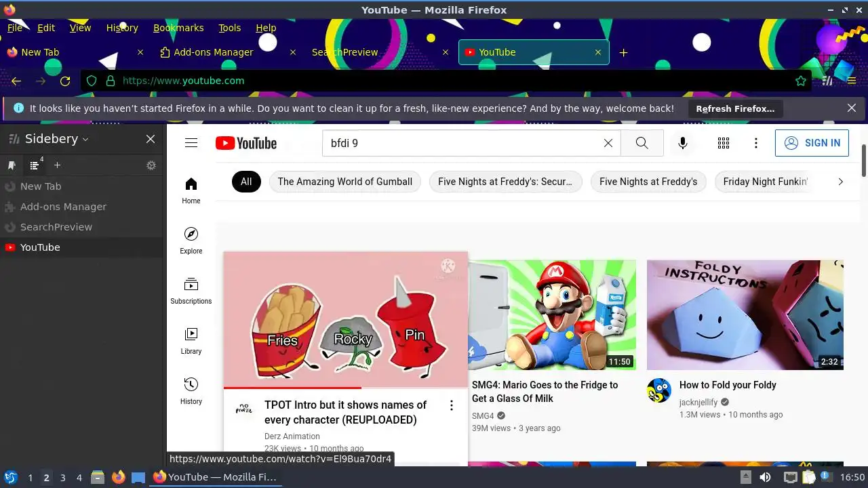Select Sidebery tabs panel with count 4

35,165
